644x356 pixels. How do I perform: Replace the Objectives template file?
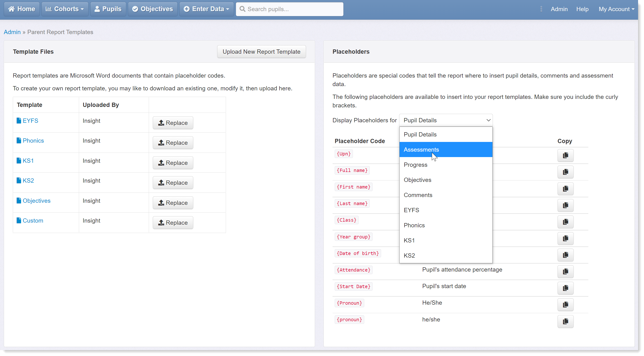click(x=173, y=203)
